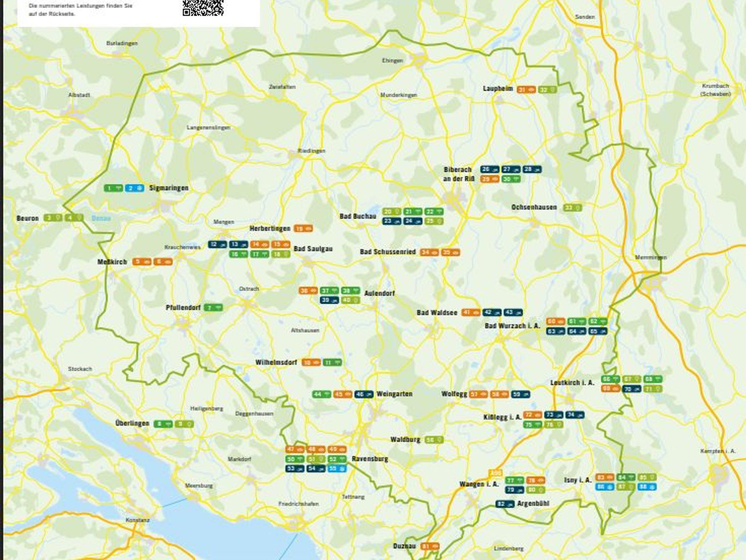Viewport: 746px width, 560px height.
Task: Click the Bad Schussenried town label
Action: click(388, 252)
